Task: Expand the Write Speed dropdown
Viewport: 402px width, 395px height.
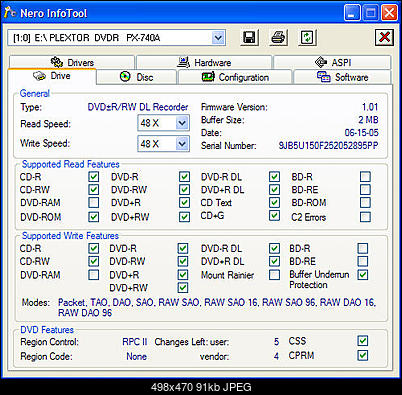Action: [182, 144]
